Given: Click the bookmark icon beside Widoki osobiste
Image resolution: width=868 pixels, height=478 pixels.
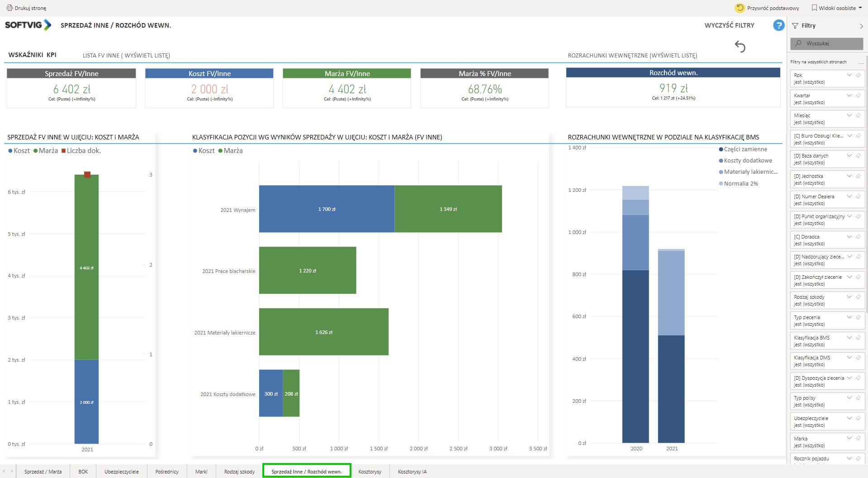Looking at the screenshot, I should click(814, 8).
